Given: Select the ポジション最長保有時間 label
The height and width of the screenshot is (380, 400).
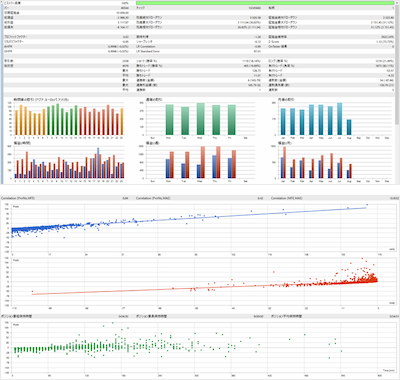Looking at the screenshot, I should coord(151,316).
